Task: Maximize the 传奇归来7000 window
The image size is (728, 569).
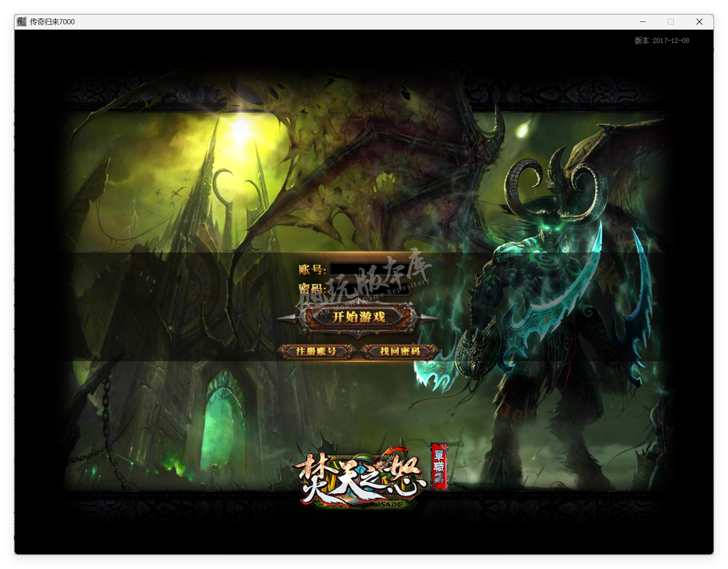Action: 671,21
